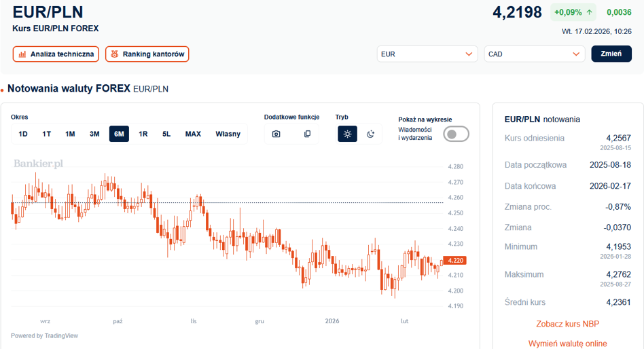Click the 4.220 current price label

click(x=455, y=260)
